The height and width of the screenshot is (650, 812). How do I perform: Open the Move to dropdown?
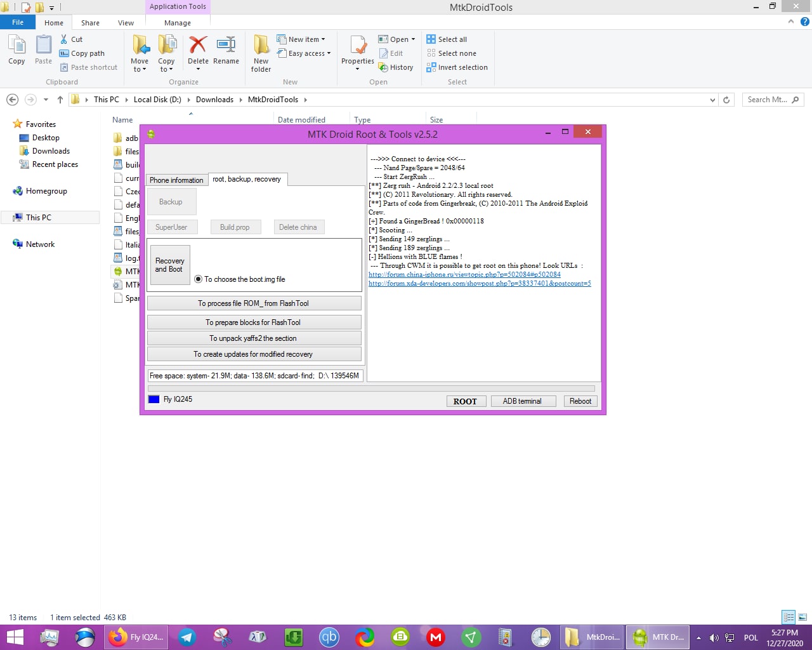click(x=140, y=65)
